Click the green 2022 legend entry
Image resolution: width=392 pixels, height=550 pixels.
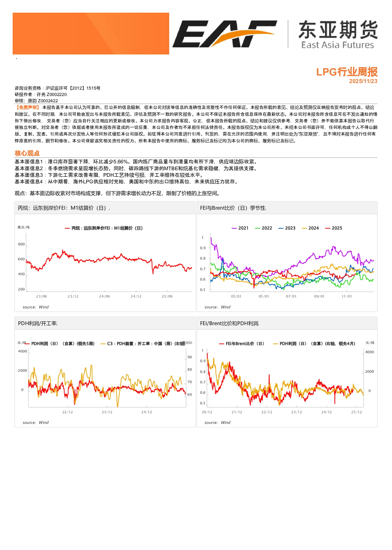click(264, 228)
